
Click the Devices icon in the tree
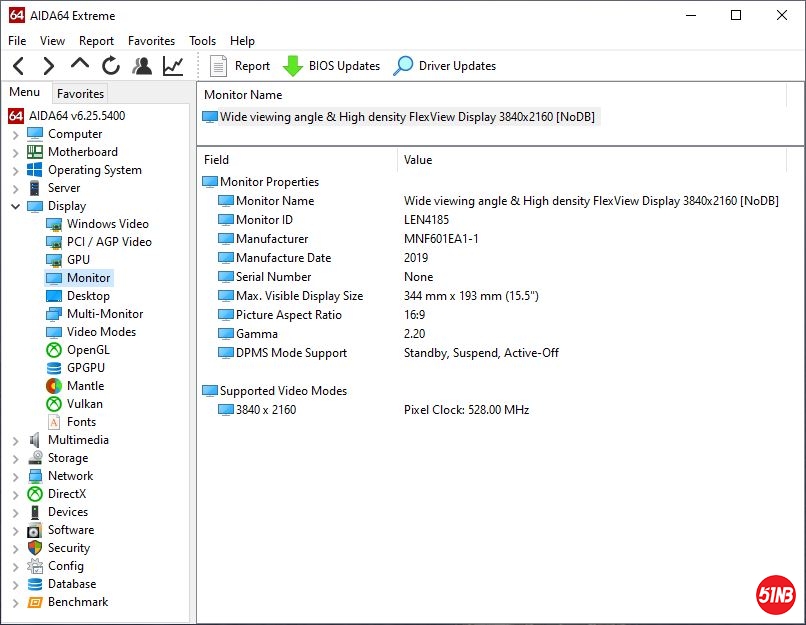pyautogui.click(x=35, y=512)
